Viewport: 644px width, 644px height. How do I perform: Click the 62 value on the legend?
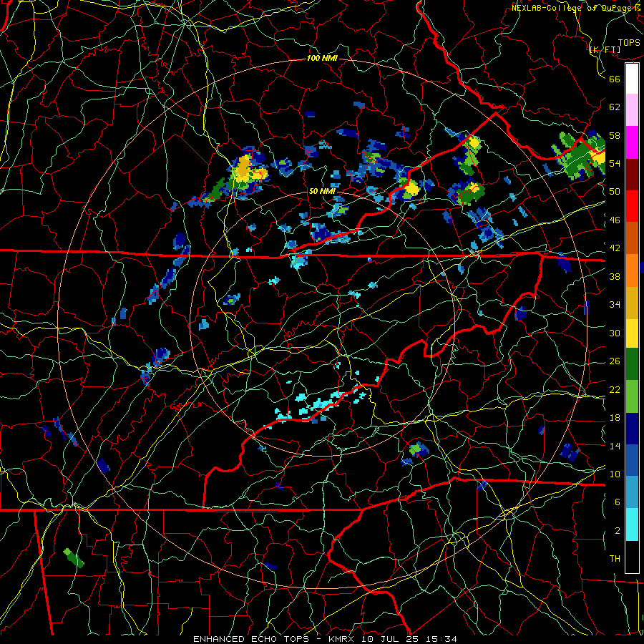(615, 107)
